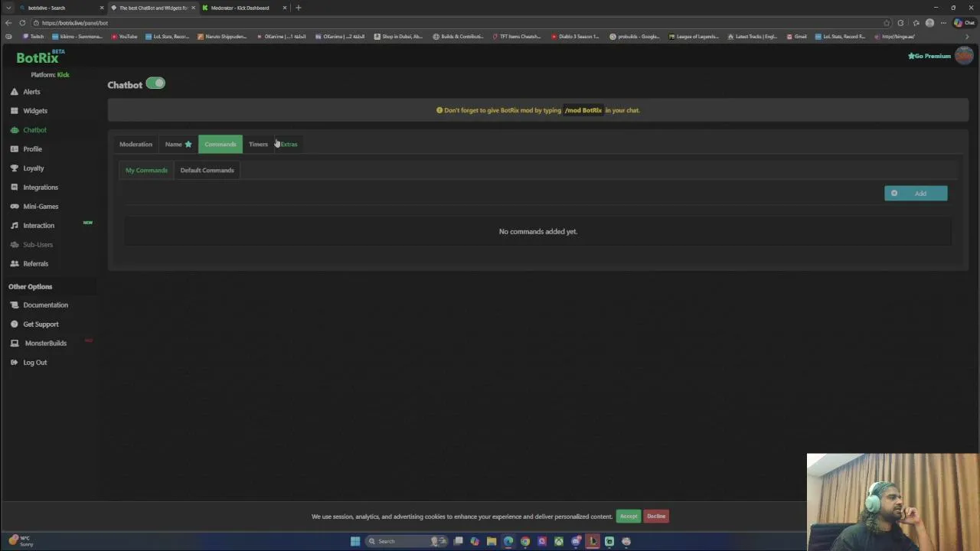Open Documentation under Other Options
This screenshot has height=551, width=980.
[39, 305]
